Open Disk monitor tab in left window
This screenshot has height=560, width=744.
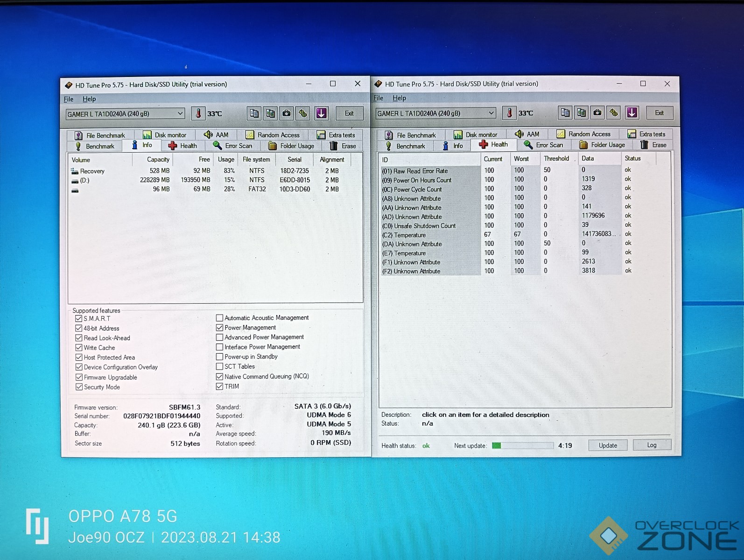164,135
